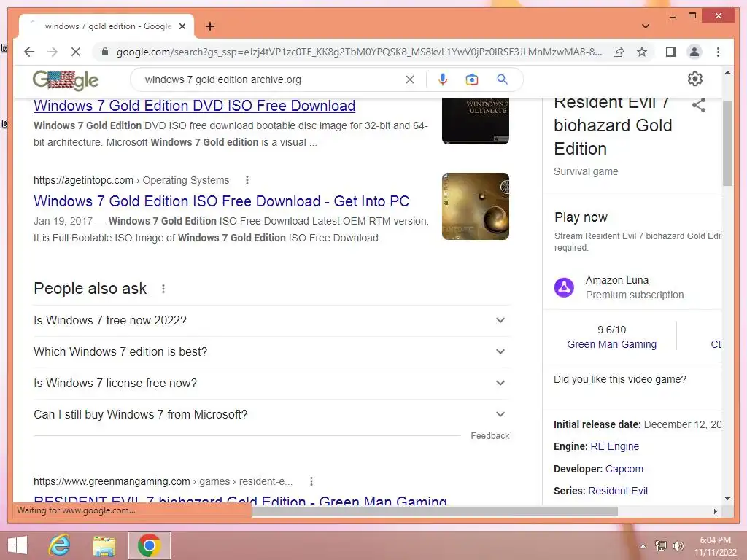The height and width of the screenshot is (560, 747).
Task: Share the Resident Evil 7 knowledge panel
Action: click(699, 105)
